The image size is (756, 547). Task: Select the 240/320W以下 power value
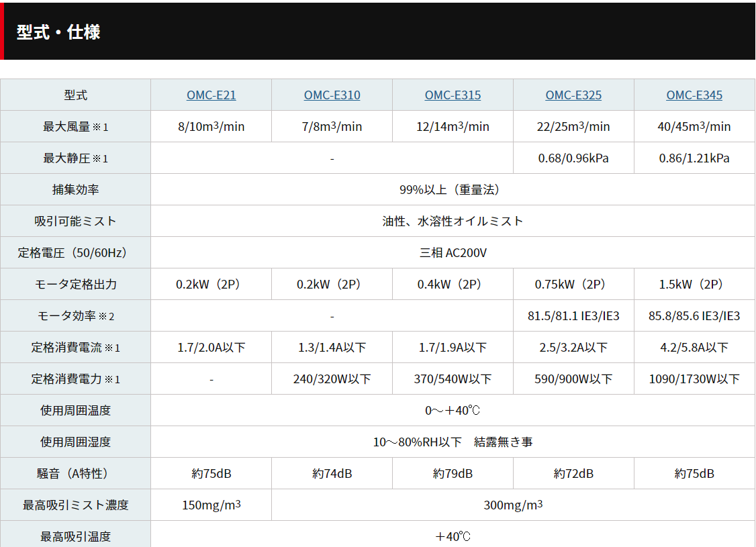pyautogui.click(x=332, y=379)
